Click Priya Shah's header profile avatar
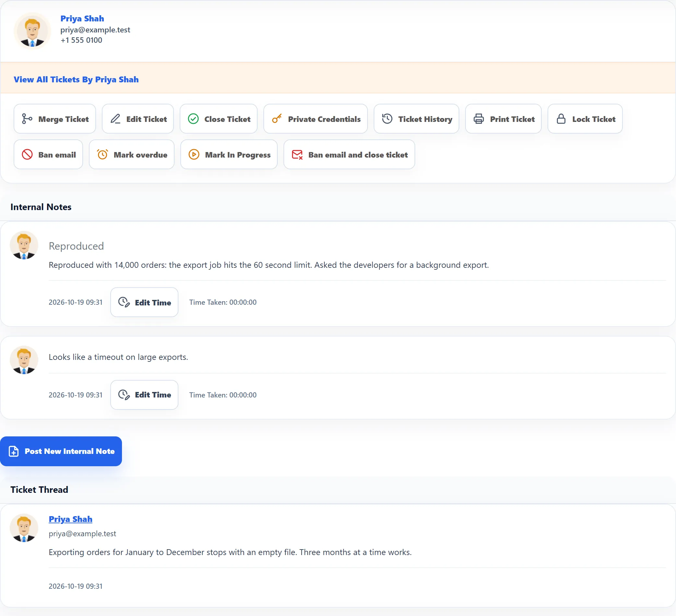This screenshot has height=616, width=676. 32,31
